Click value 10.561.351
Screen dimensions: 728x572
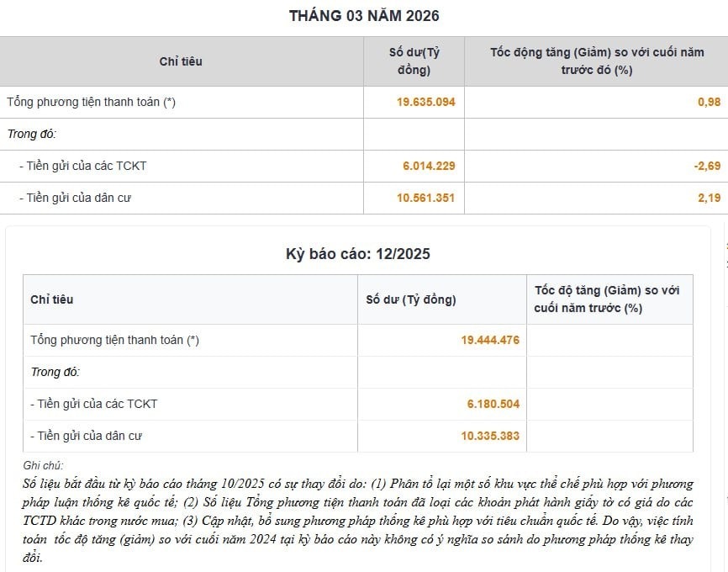coord(425,198)
